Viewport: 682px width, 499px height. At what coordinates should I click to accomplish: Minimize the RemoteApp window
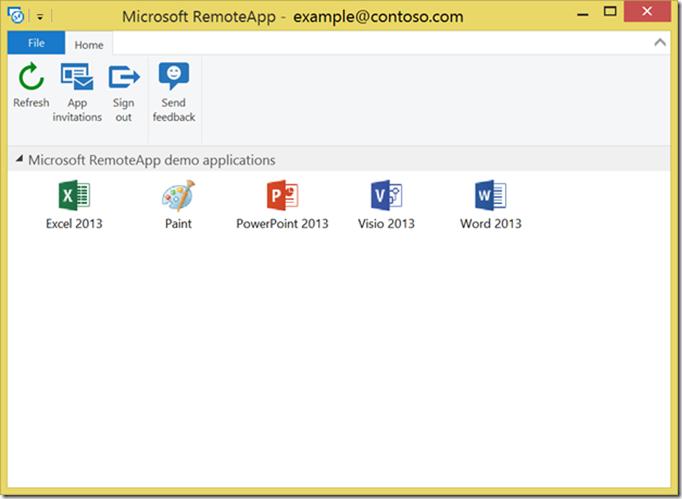582,13
